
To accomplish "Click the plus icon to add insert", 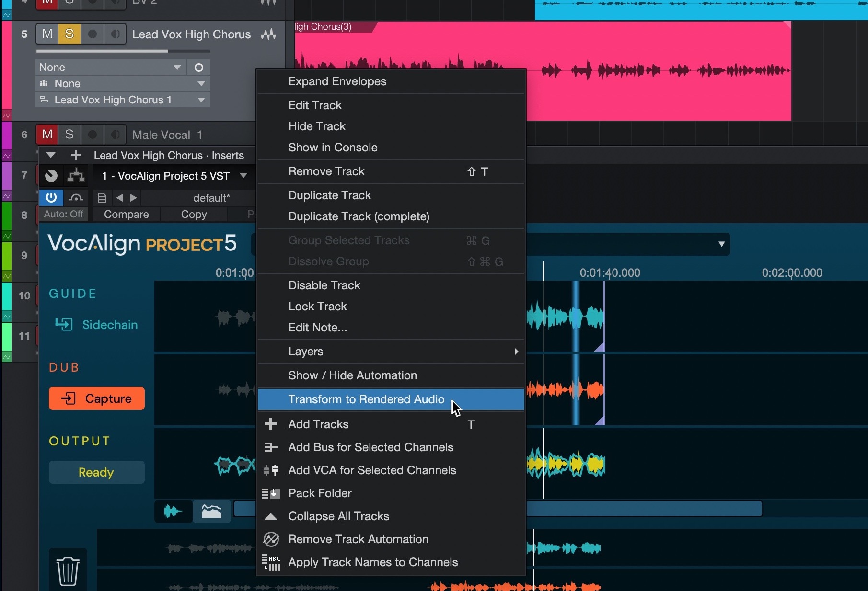I will pos(75,155).
